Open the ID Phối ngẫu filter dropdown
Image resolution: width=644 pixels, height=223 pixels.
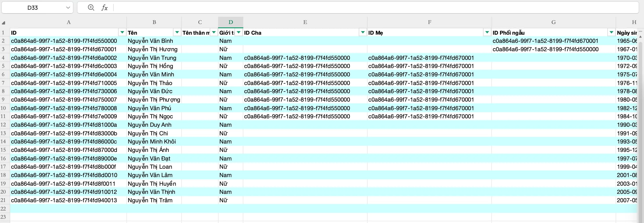(611, 32)
